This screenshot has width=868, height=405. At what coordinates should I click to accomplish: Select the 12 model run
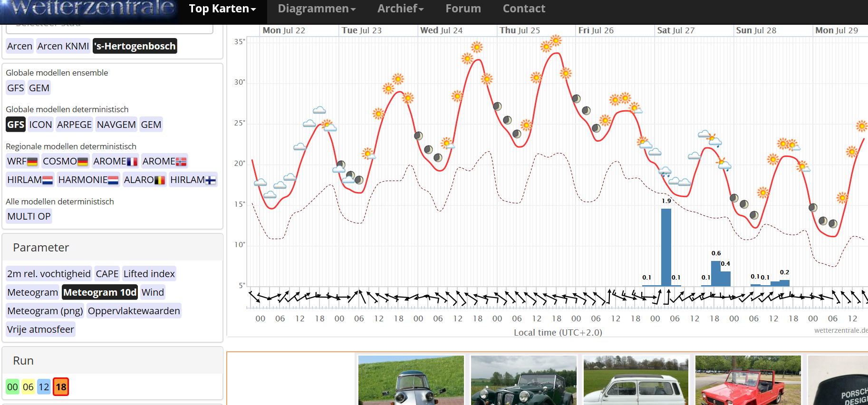tap(44, 387)
